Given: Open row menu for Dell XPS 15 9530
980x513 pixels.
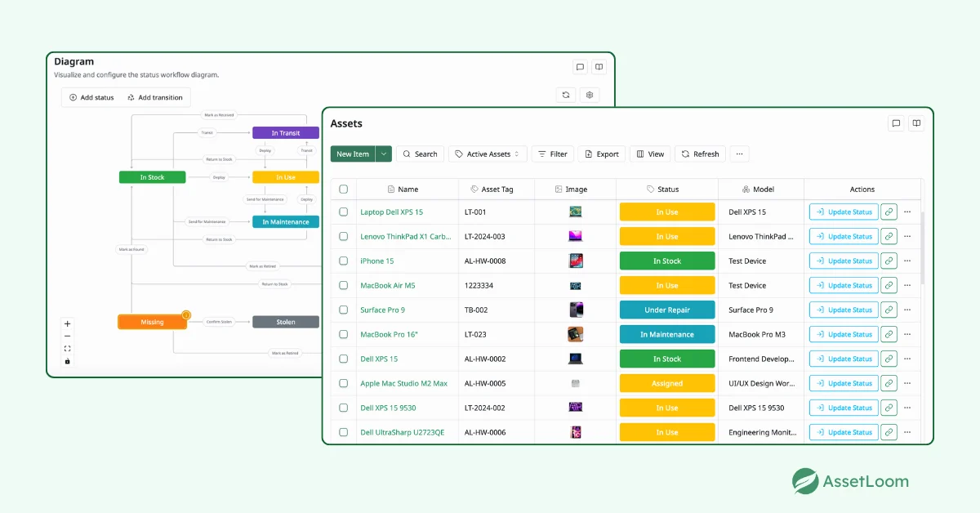Looking at the screenshot, I should (x=907, y=408).
